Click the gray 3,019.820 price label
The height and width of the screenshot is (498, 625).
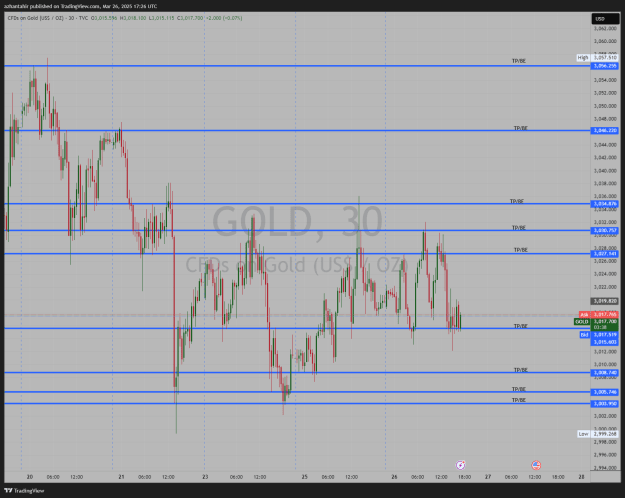[x=605, y=301]
